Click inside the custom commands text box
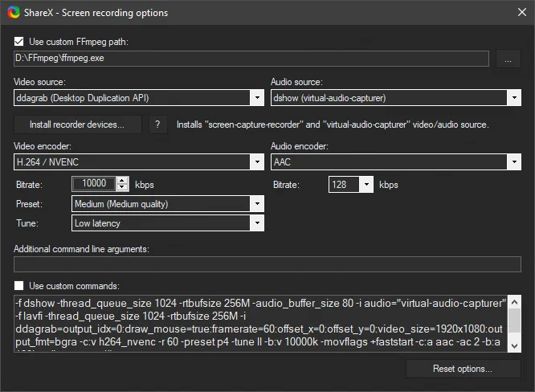535x392 pixels. tap(260, 324)
